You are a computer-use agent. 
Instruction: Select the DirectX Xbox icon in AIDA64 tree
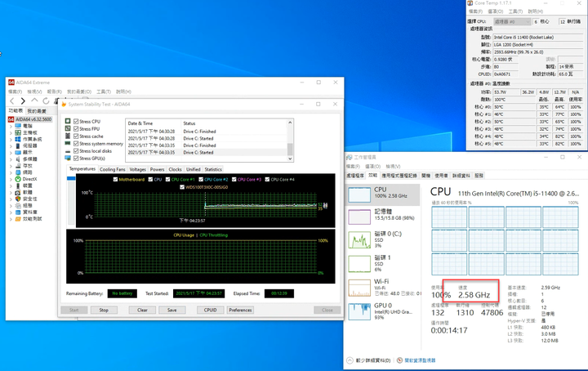point(18,179)
